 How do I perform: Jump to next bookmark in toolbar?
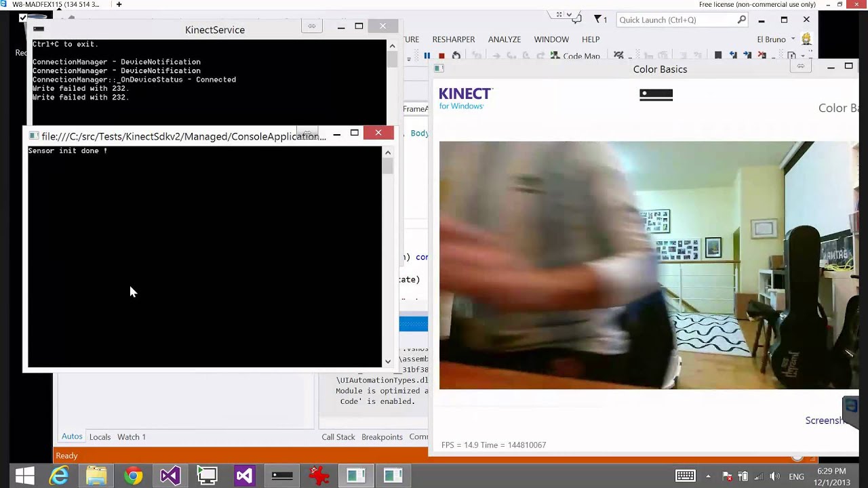click(x=748, y=56)
